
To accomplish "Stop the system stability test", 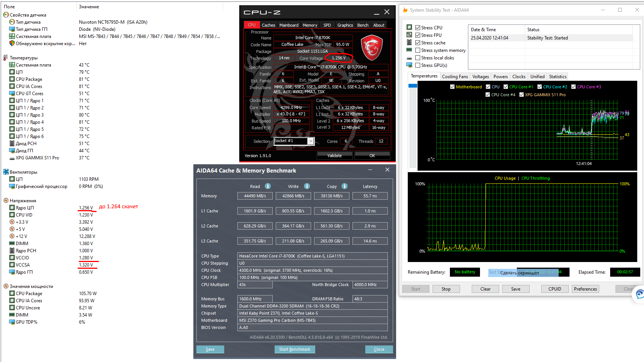I will (446, 289).
